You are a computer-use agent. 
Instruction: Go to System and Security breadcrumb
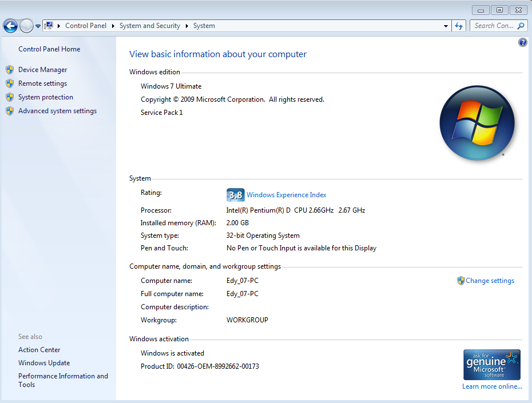pos(150,26)
